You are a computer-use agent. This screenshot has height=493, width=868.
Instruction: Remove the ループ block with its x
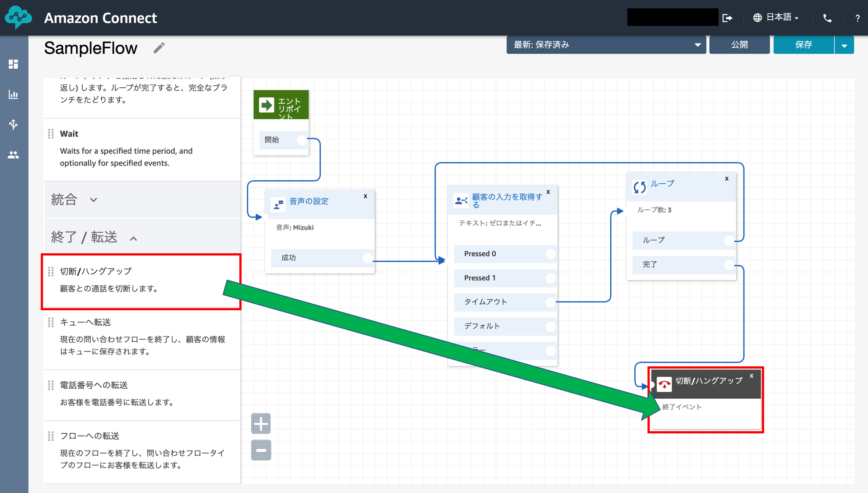click(x=727, y=179)
